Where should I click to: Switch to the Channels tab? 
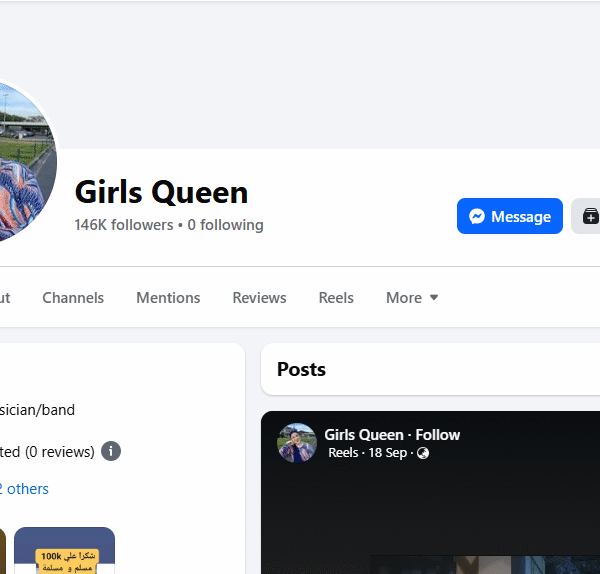pos(73,298)
